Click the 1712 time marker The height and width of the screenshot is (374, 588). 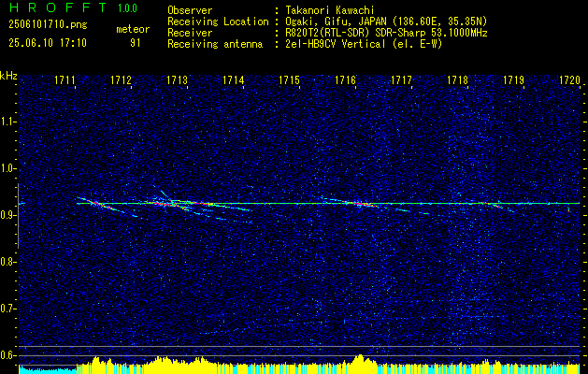[x=121, y=80]
